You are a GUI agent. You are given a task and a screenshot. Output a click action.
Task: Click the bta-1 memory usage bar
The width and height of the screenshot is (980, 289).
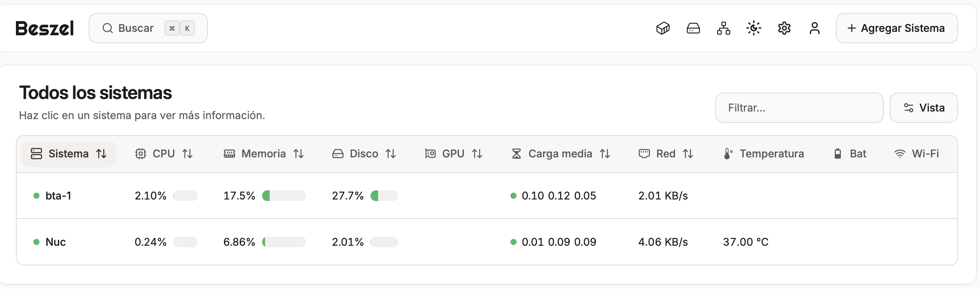tap(284, 196)
